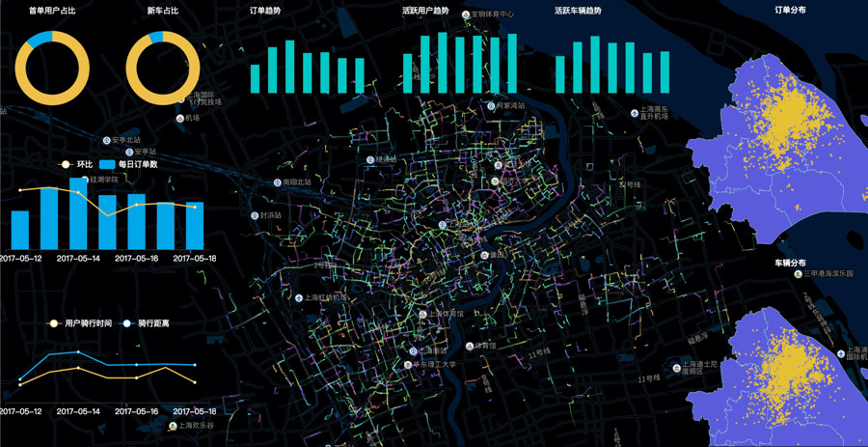This screenshot has width=868, height=447.
Task: Click the 新车占比 chart title
Action: (x=163, y=11)
